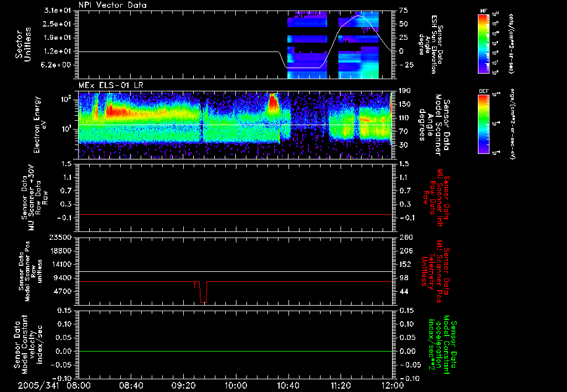This screenshot has width=567, height=392.
Task: Click the 'Sector Unitless' axis title
Action: [23, 44]
